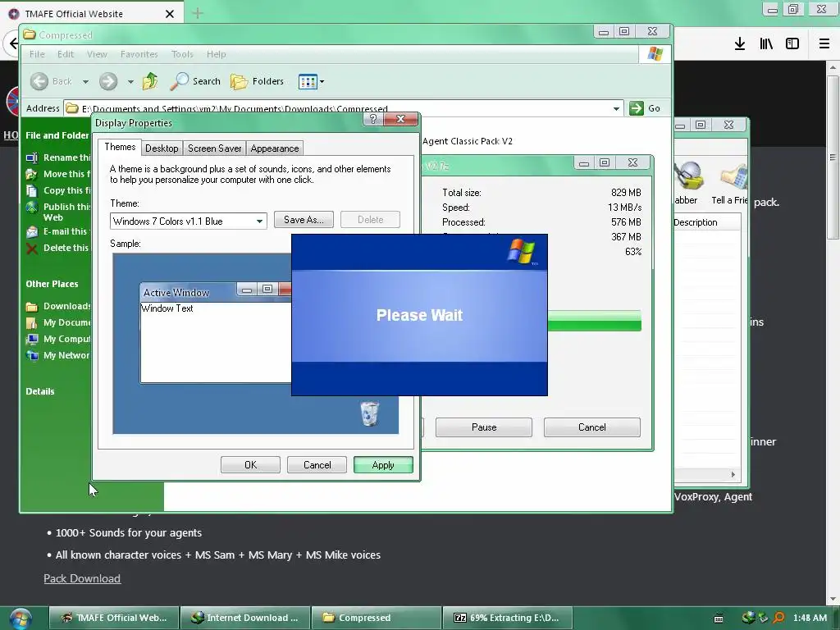Open the Favorites menu in Compressed window
Screen dimensions: 840x630
click(x=139, y=54)
